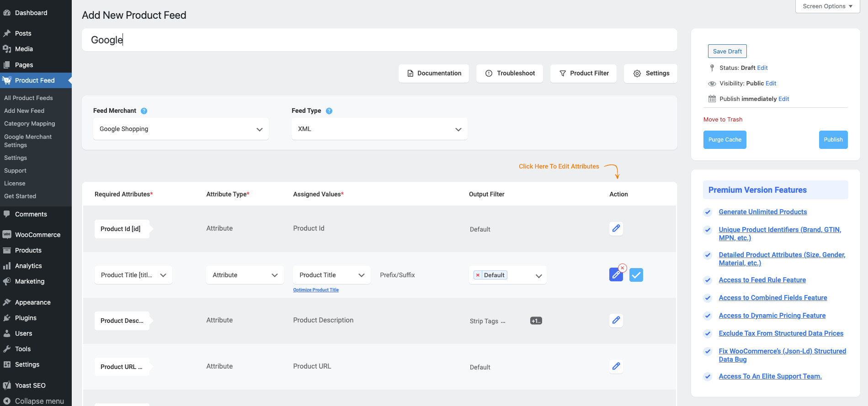Screen dimensions: 868x406
Task: Click the Product Feed cart icon
Action: tap(7, 80)
